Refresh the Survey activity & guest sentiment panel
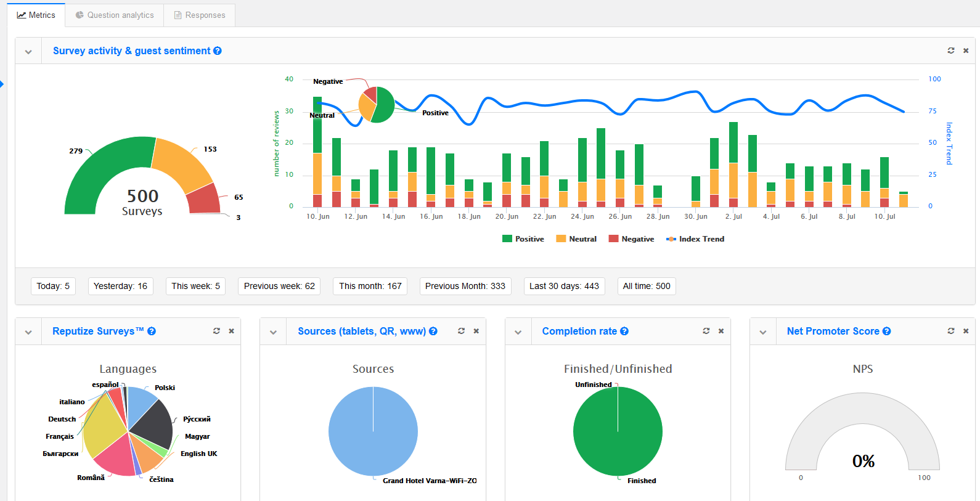Image resolution: width=980 pixels, height=501 pixels. (x=950, y=51)
